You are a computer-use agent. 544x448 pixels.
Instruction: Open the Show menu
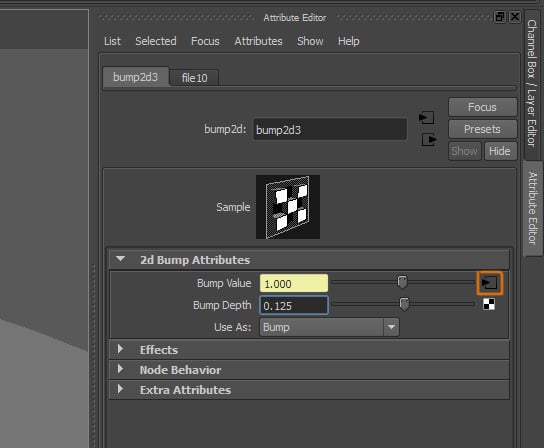[x=310, y=41]
